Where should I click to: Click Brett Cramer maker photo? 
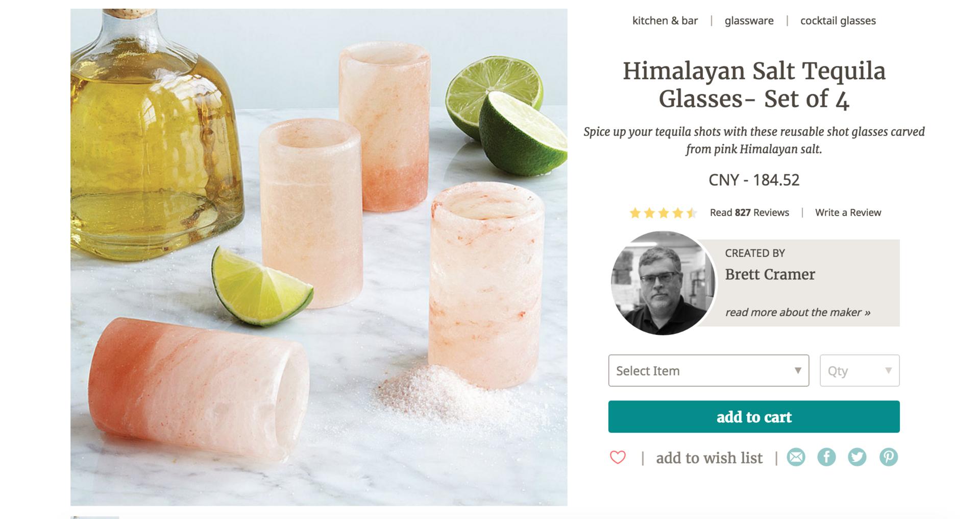click(663, 283)
